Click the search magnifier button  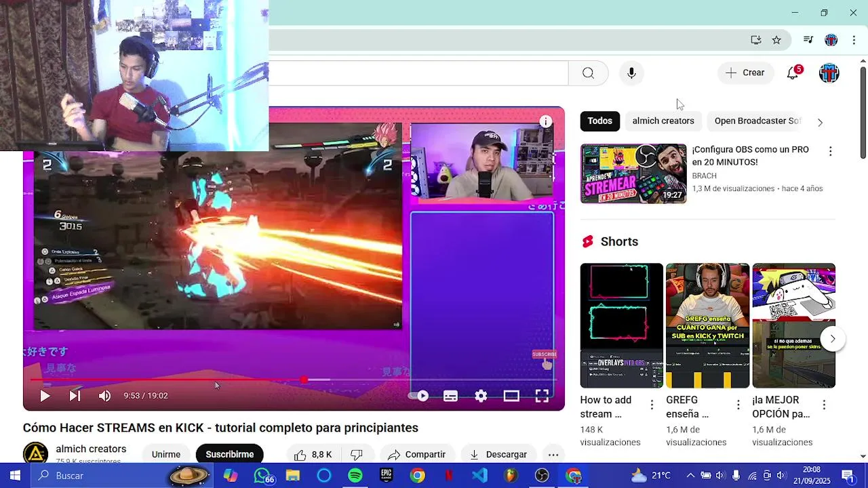click(x=588, y=73)
